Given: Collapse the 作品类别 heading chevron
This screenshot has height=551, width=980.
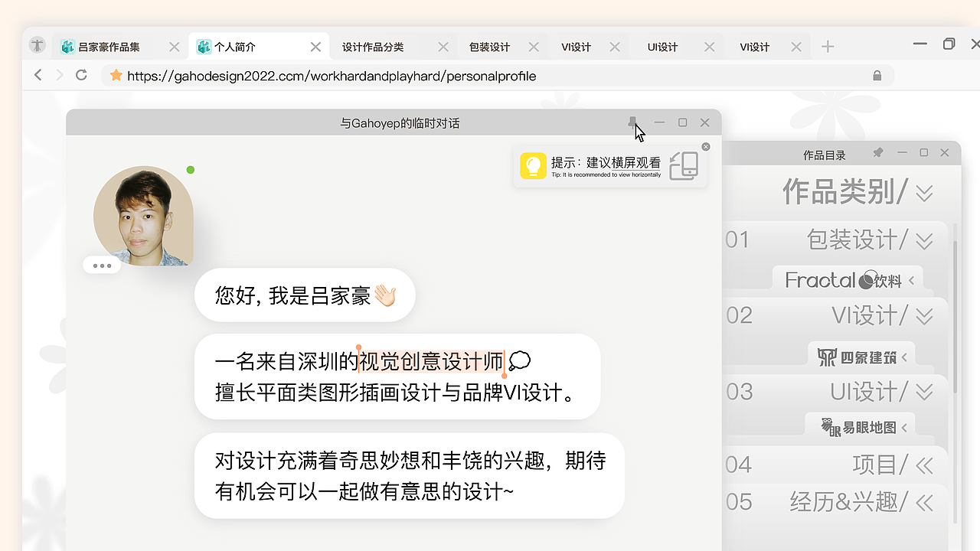Looking at the screenshot, I should click(924, 192).
